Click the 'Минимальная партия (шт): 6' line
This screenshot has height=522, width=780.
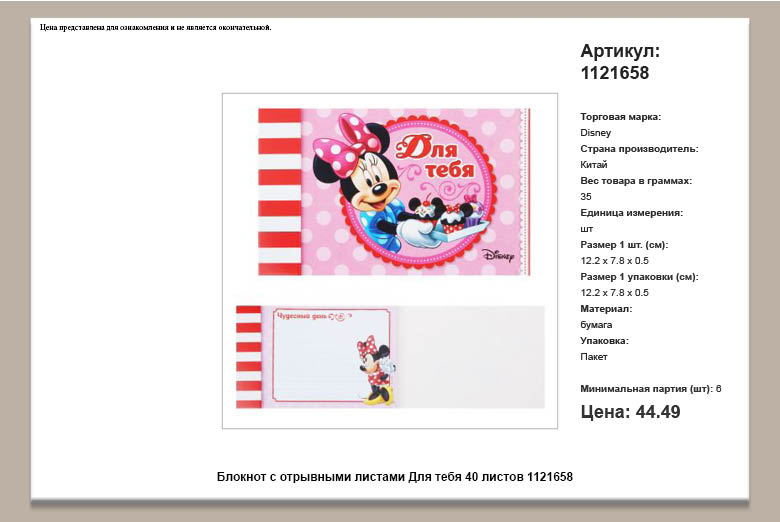pyautogui.click(x=651, y=389)
